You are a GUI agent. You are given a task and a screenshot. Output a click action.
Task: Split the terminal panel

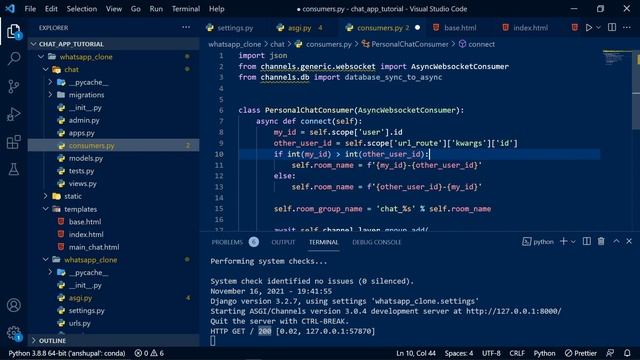click(x=587, y=241)
